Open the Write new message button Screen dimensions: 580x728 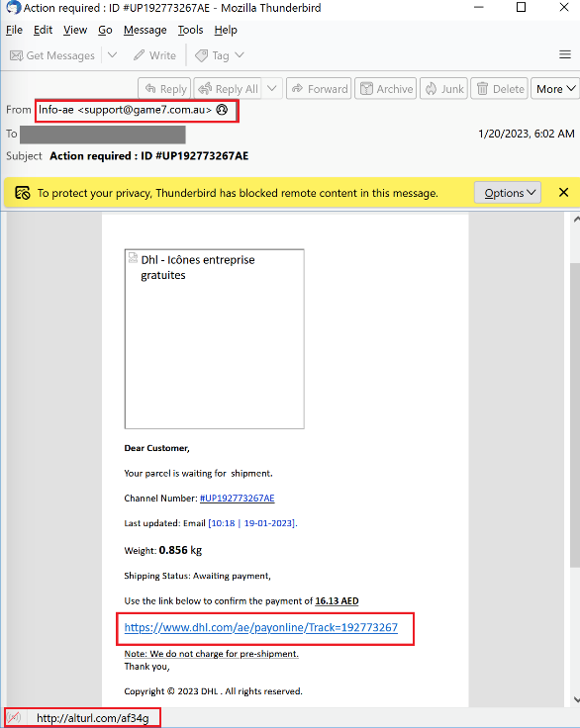[x=154, y=55]
